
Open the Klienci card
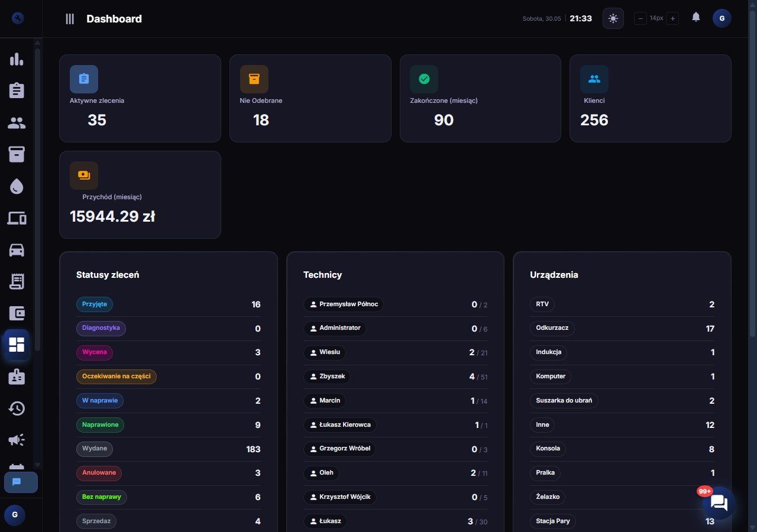click(651, 98)
